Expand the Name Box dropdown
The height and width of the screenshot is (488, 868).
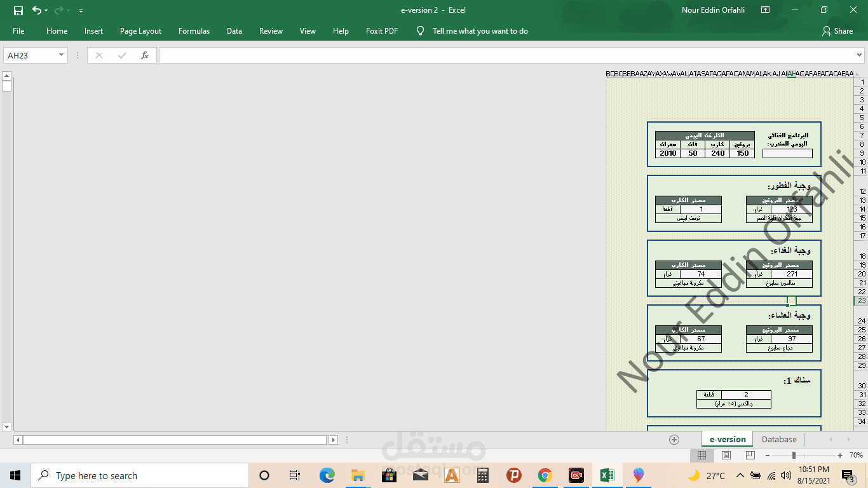click(x=61, y=55)
